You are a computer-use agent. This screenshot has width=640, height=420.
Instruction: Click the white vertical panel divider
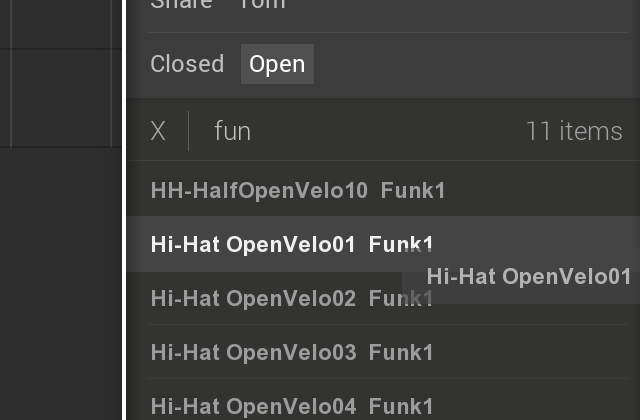tap(124, 210)
